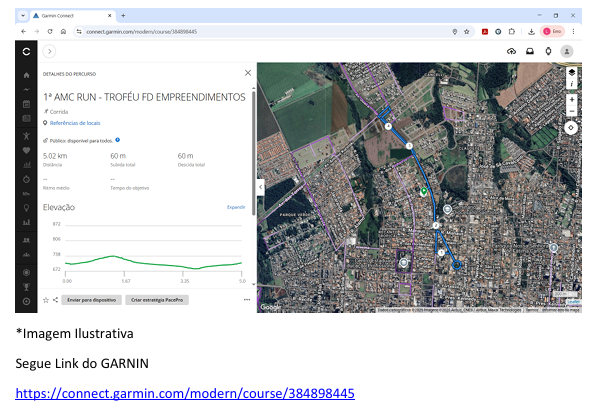Click the heart health stats sidebar icon
This screenshot has width=607, height=409.
[x=26, y=149]
